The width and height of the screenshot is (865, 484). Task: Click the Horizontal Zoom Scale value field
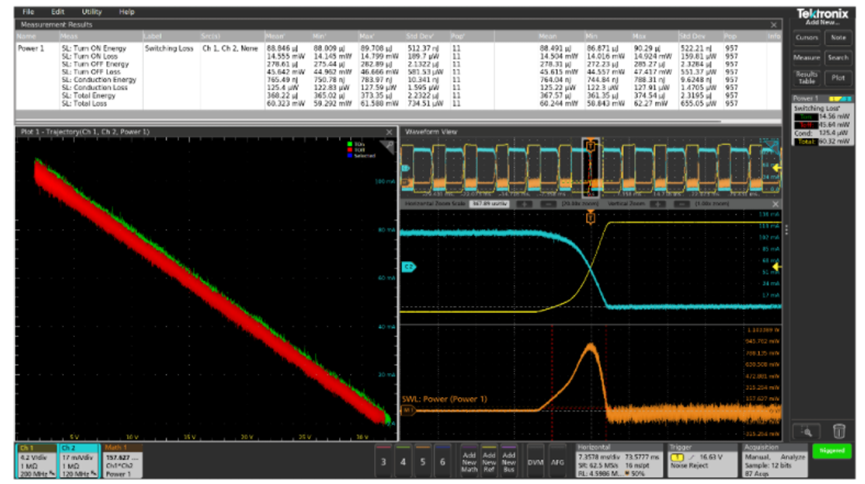[x=491, y=203]
